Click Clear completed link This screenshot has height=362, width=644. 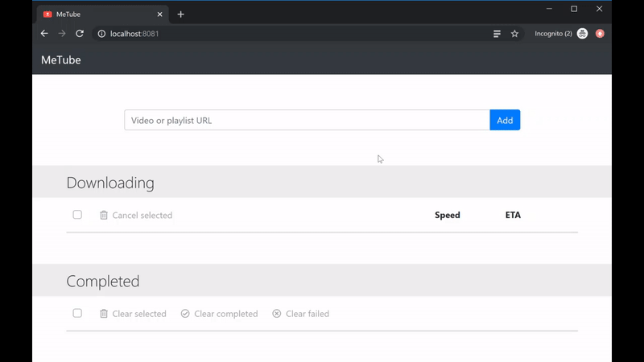tap(219, 314)
